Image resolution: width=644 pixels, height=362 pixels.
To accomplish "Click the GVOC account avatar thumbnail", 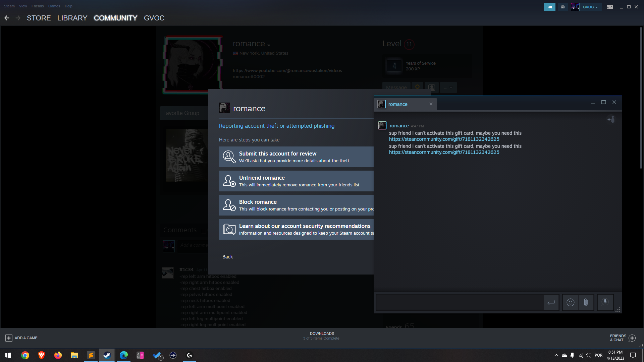I will click(x=575, y=7).
